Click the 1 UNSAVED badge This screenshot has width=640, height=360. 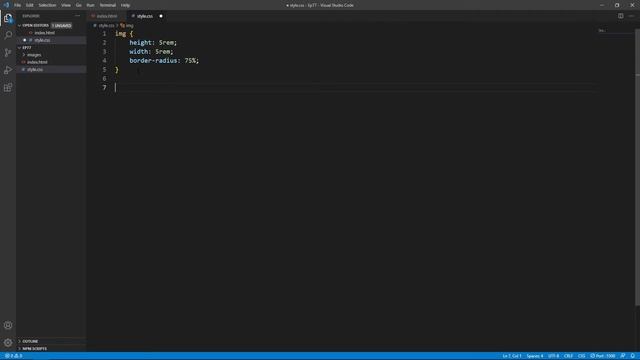click(x=62, y=25)
